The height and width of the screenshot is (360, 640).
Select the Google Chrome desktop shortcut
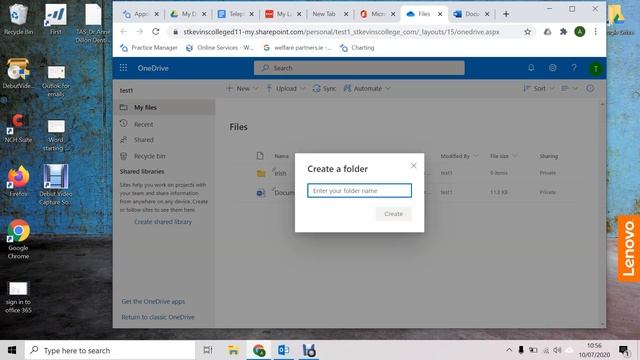18,239
